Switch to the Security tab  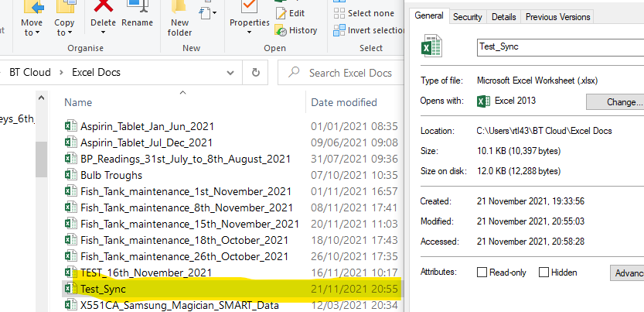point(467,16)
